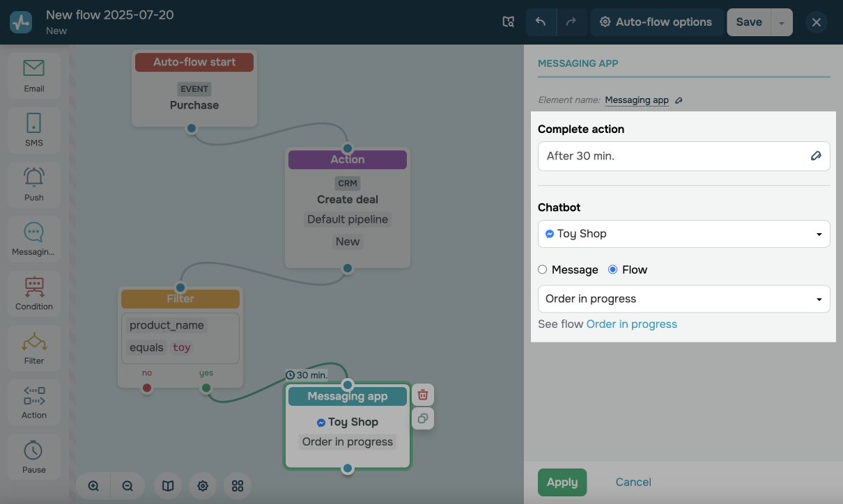The width and height of the screenshot is (843, 504).
Task: Open the Order in progress flow dropdown
Action: (684, 299)
